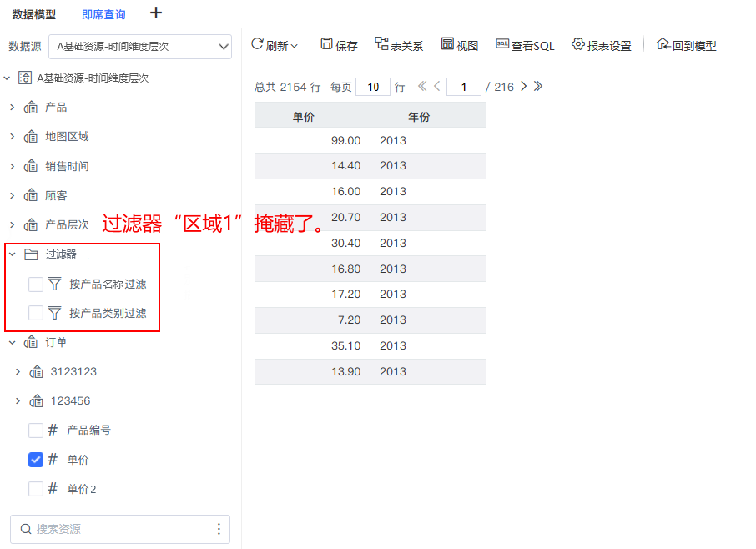Open the three-dot menu in search box

pos(219,529)
